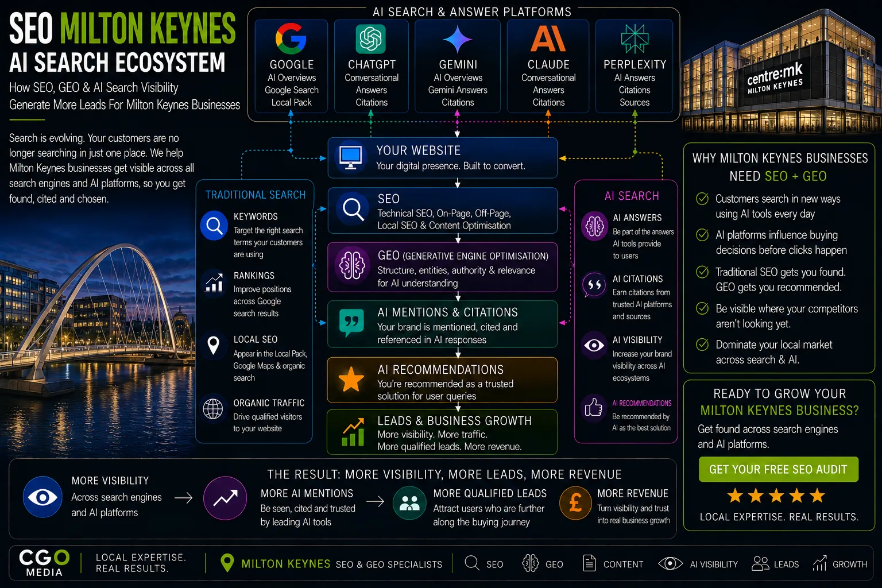Click checkmark beside AI platforms influence buying
Image resolution: width=882 pixels, height=588 pixels.
[702, 235]
